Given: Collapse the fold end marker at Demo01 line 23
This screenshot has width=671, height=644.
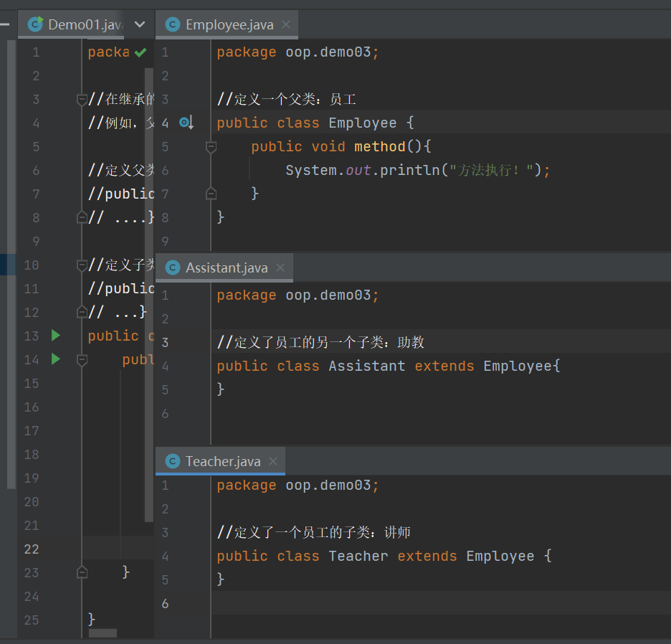Looking at the screenshot, I should [x=82, y=572].
